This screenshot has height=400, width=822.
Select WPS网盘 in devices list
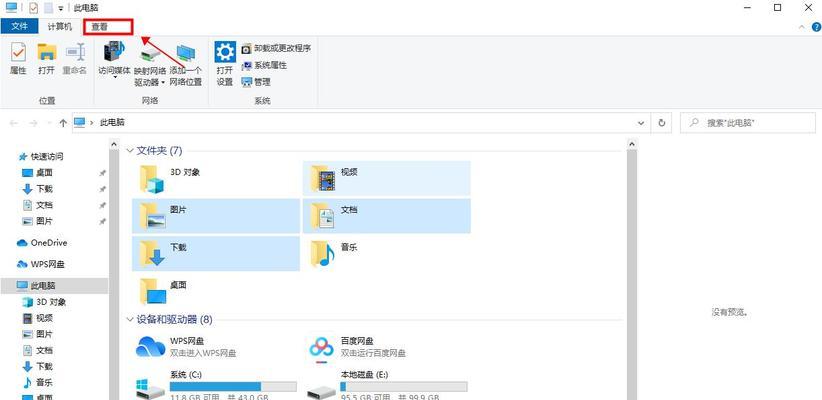(216, 347)
